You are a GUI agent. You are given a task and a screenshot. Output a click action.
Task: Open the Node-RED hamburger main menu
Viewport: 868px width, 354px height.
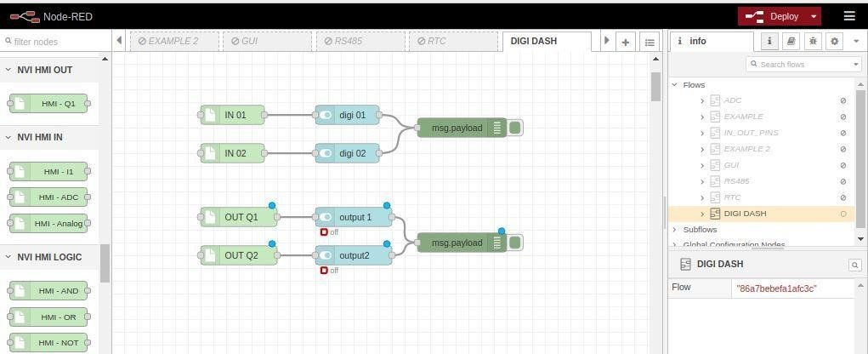pos(848,16)
